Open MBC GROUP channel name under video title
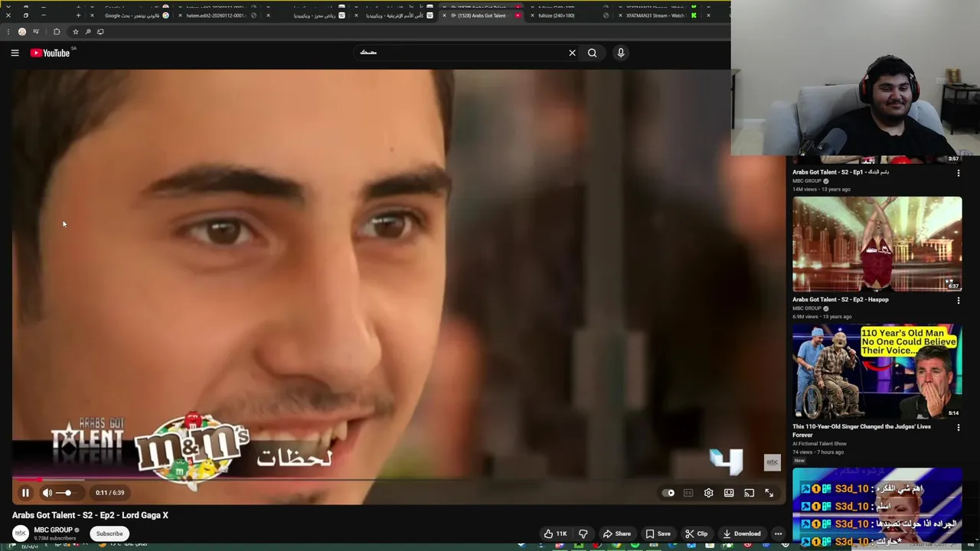 point(54,530)
